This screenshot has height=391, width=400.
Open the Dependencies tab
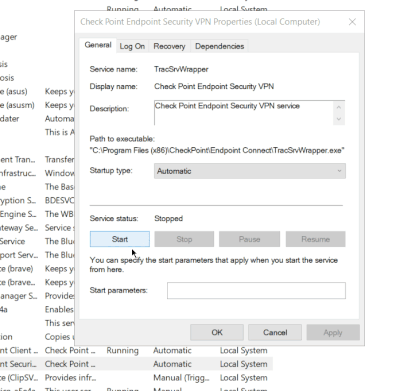[219, 46]
